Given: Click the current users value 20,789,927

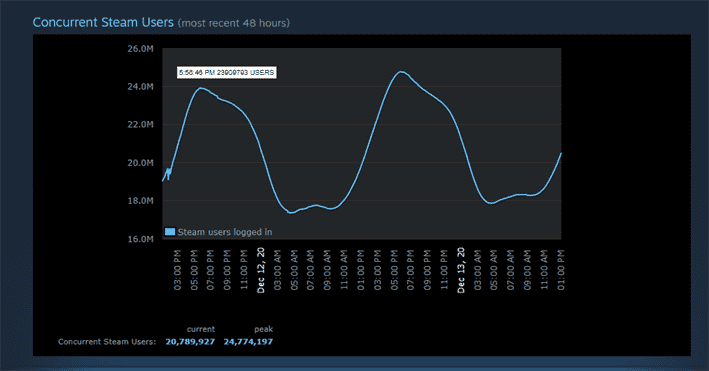Looking at the screenshot, I should pos(190,342).
